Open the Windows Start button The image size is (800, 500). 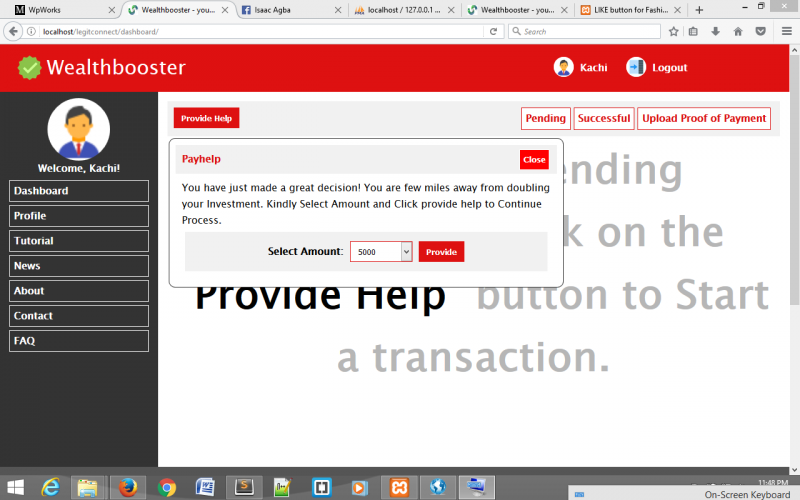click(x=15, y=488)
